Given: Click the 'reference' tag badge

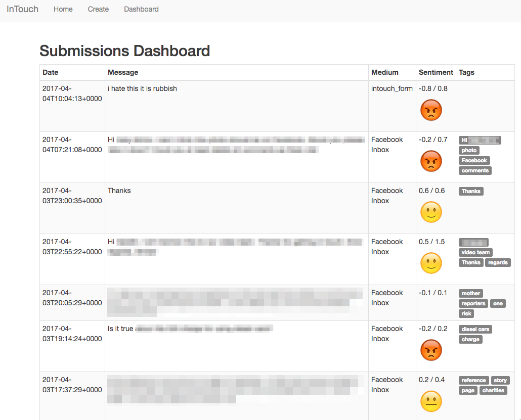Looking at the screenshot, I should point(473,381).
